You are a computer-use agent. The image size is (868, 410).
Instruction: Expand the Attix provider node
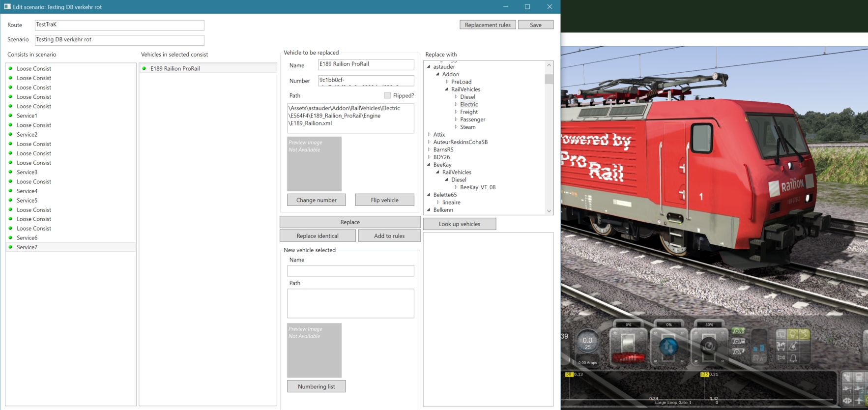pos(429,134)
